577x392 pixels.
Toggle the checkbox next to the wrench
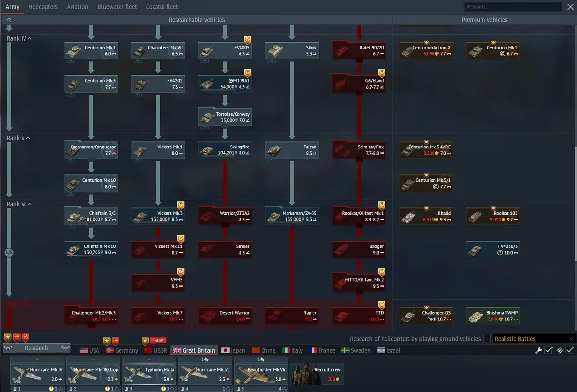pos(549,350)
